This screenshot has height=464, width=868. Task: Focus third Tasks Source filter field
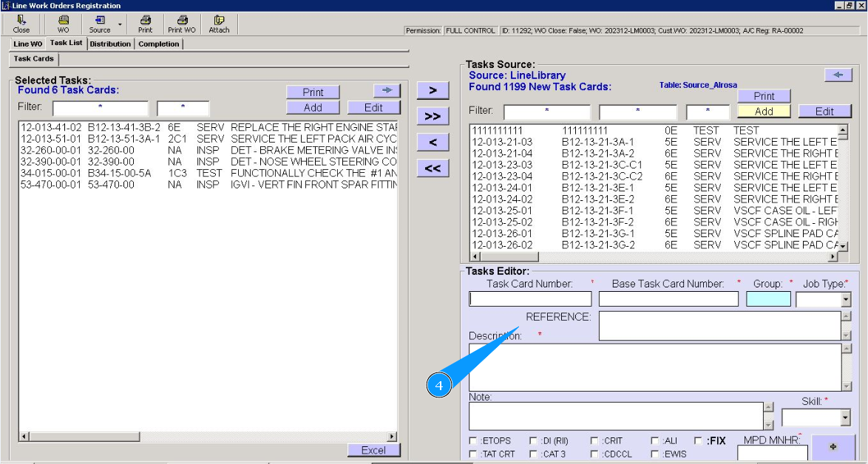click(x=708, y=112)
